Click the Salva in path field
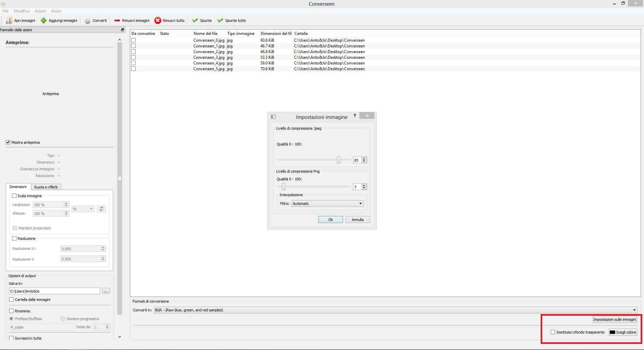This screenshot has width=644, height=350. (54, 291)
